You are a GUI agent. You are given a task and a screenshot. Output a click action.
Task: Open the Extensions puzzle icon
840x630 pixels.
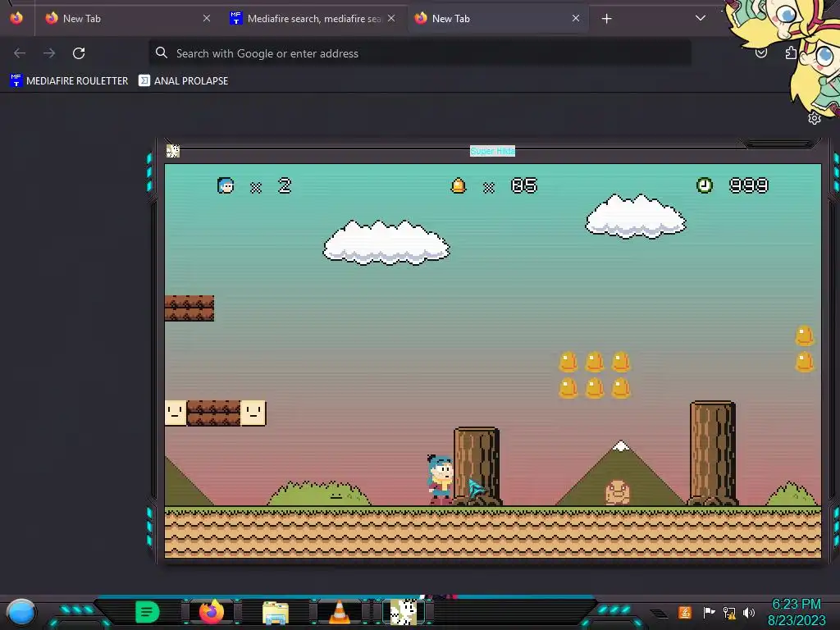(791, 52)
